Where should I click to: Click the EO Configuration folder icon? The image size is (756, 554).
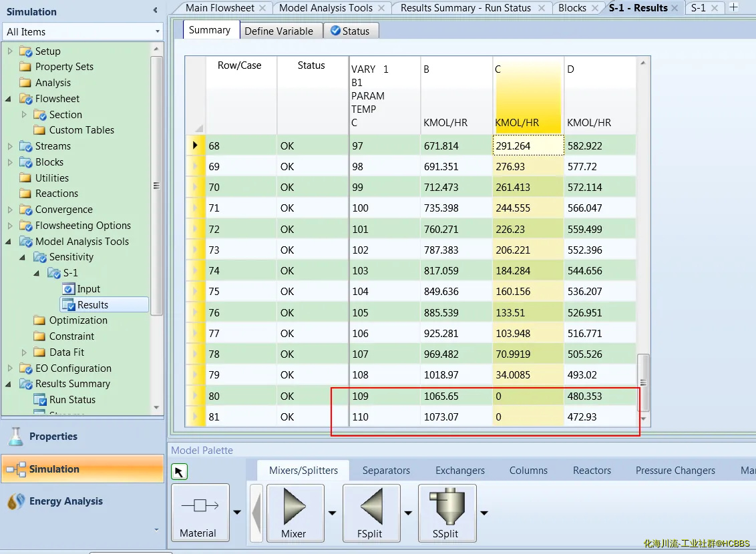(25, 368)
